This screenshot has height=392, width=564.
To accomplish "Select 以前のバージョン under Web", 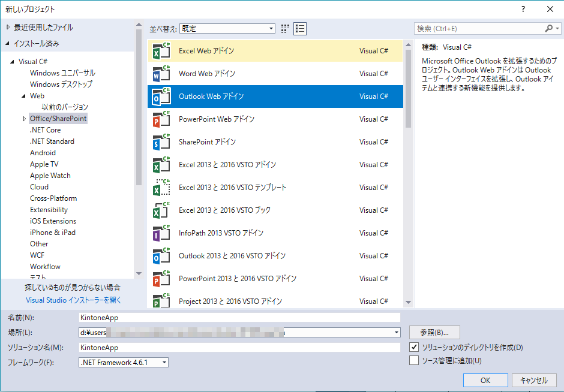I will point(65,107).
